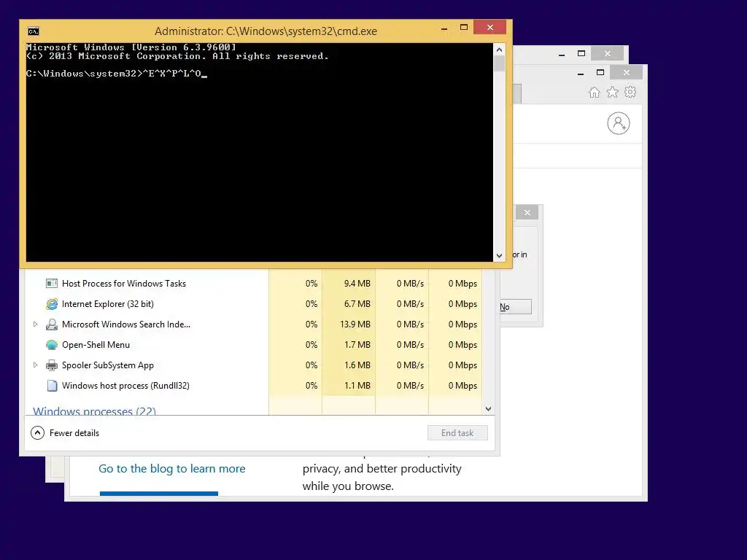Open the browser Home icon

(x=594, y=93)
